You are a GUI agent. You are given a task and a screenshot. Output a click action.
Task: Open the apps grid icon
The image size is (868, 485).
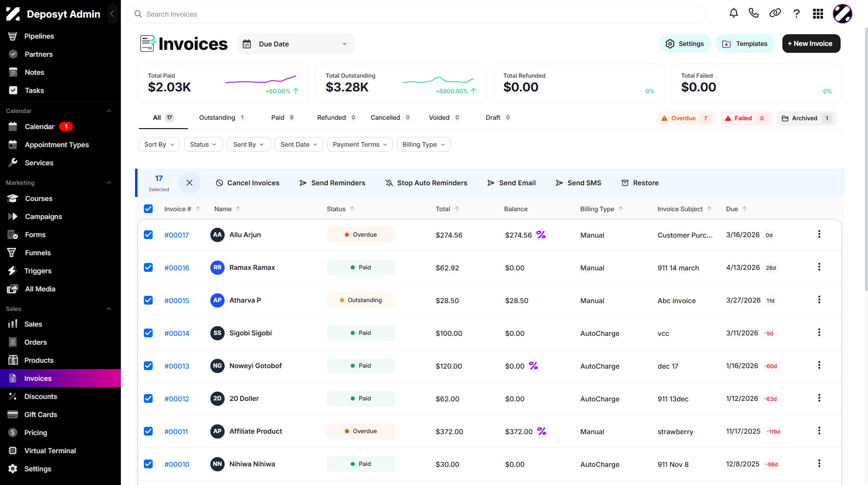pos(818,14)
